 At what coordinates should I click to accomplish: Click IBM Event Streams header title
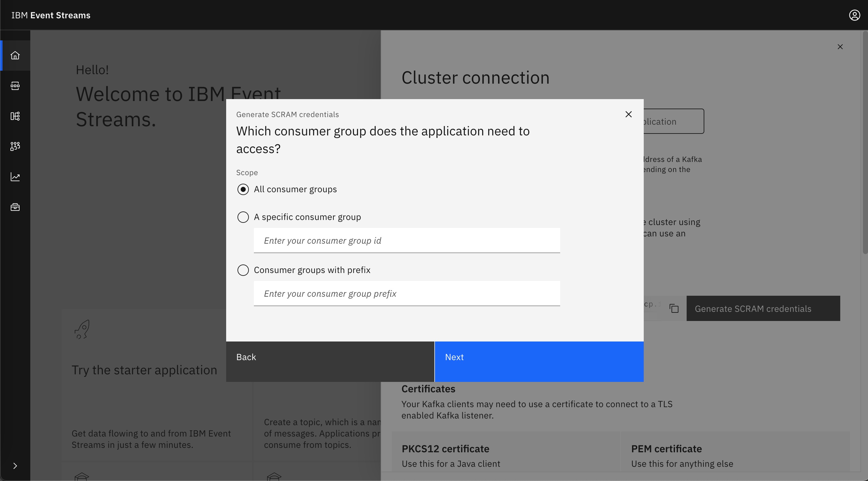click(x=50, y=15)
